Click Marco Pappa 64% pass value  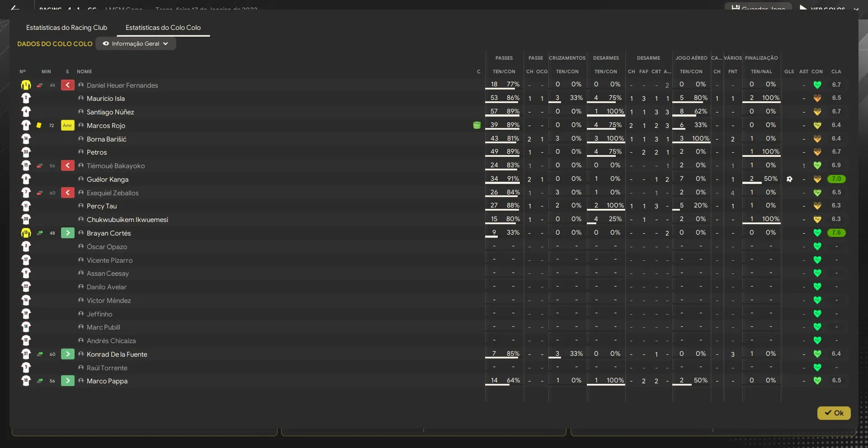click(514, 381)
